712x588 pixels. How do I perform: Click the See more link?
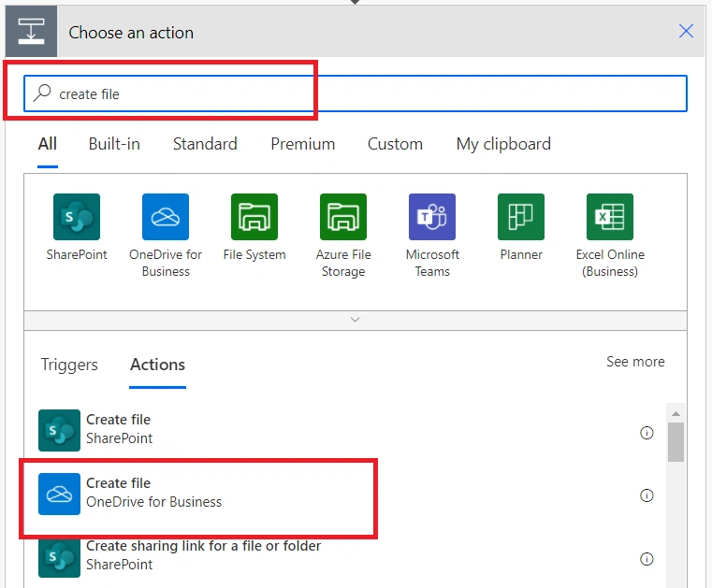click(x=635, y=362)
